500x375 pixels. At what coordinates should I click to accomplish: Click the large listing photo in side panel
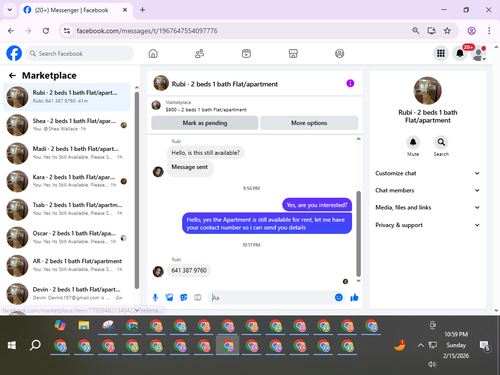click(x=427, y=91)
